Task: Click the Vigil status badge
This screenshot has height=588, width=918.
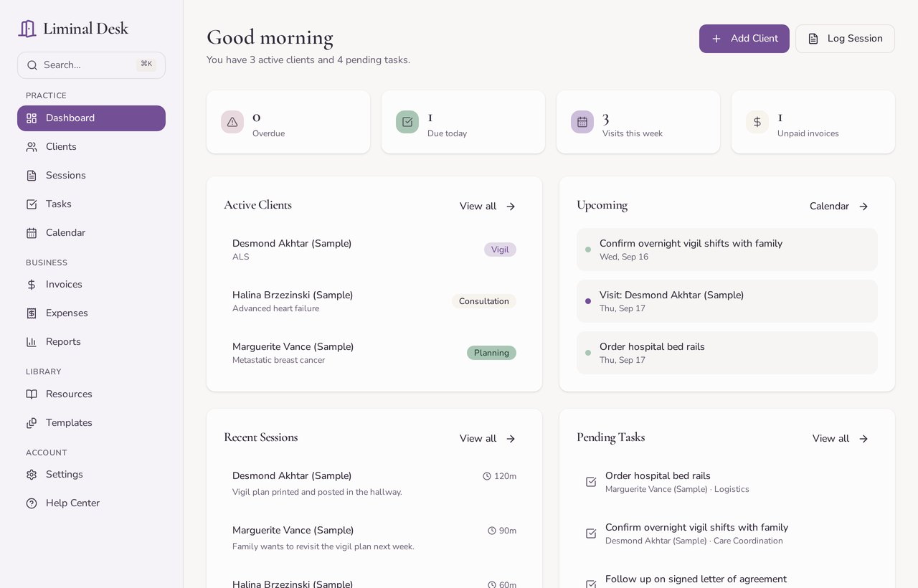Action: point(500,250)
